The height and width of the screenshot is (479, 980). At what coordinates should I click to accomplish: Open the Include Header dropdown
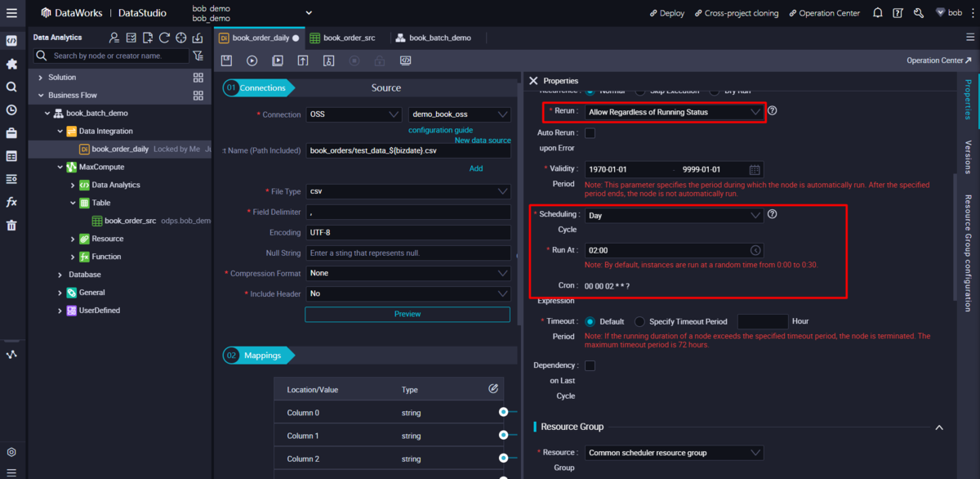408,293
